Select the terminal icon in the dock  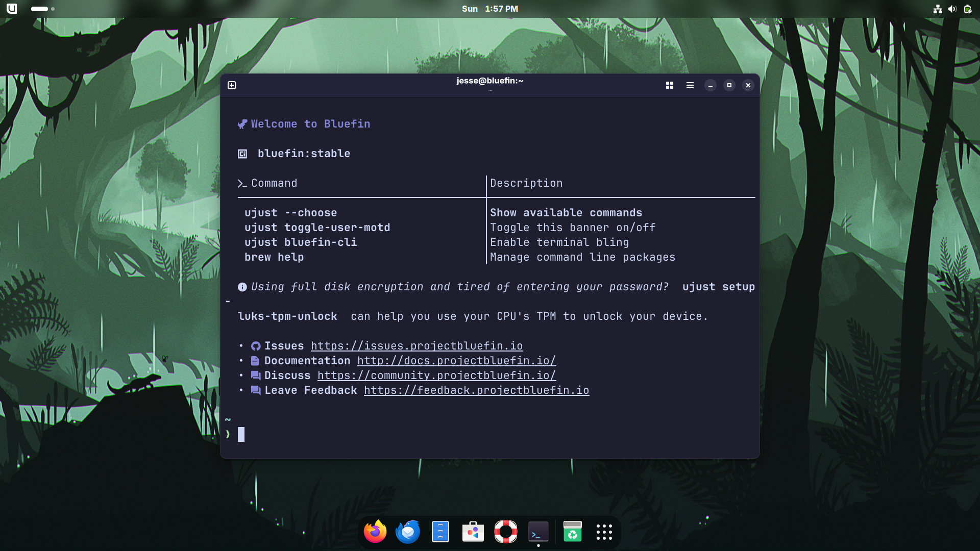tap(538, 532)
